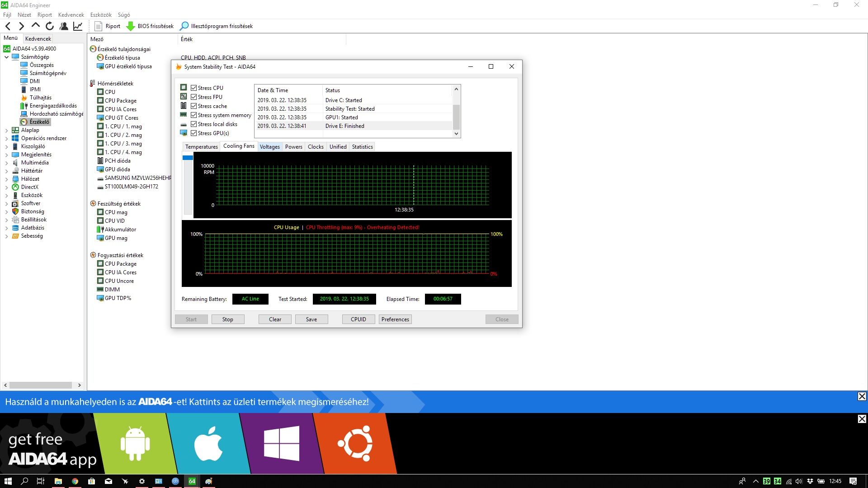
Task: Click the AIDA64 v5.99.4900 root node
Action: [30, 49]
